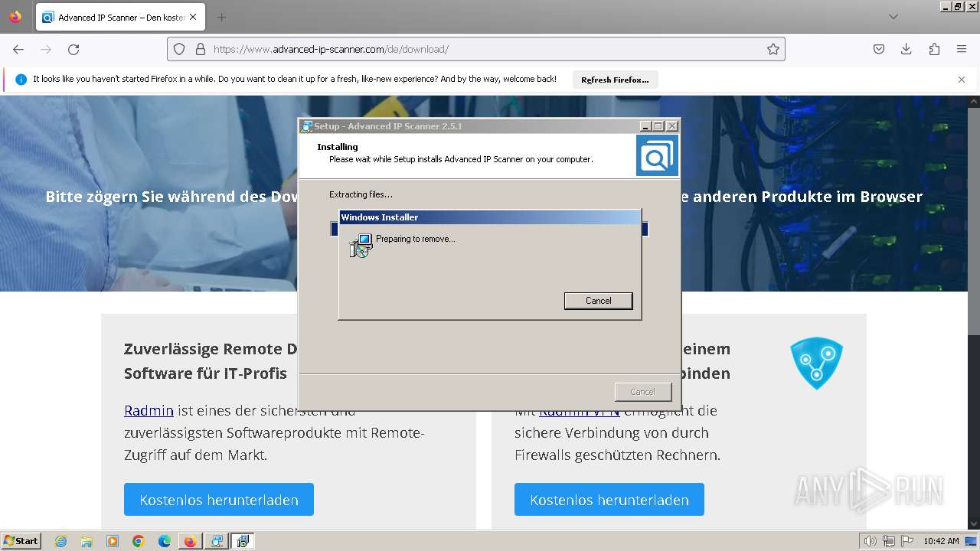The image size is (980, 551).
Task: Open Pocket save icon
Action: [879, 49]
